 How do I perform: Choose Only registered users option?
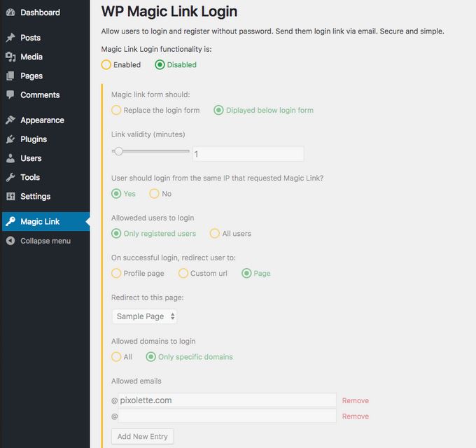tap(116, 233)
